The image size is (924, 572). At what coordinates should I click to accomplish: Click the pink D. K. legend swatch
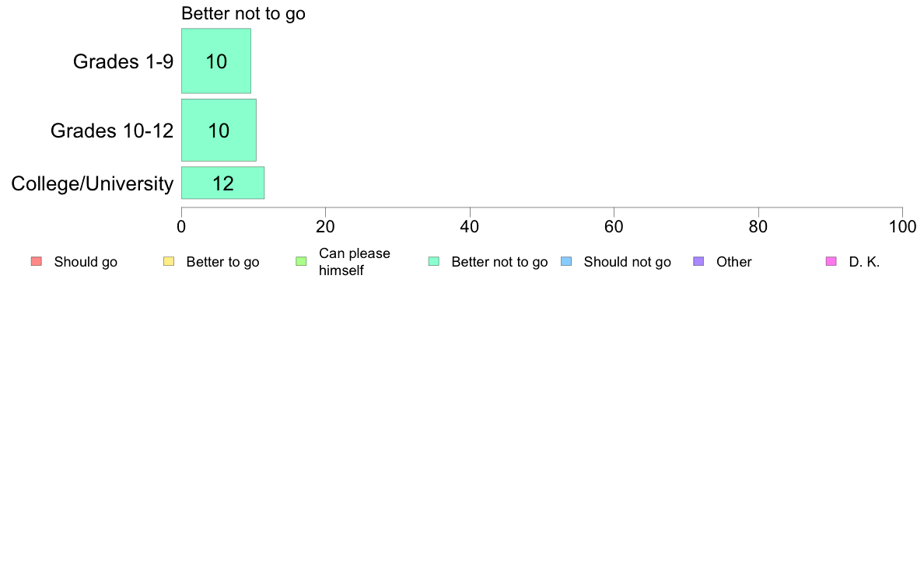(x=831, y=262)
